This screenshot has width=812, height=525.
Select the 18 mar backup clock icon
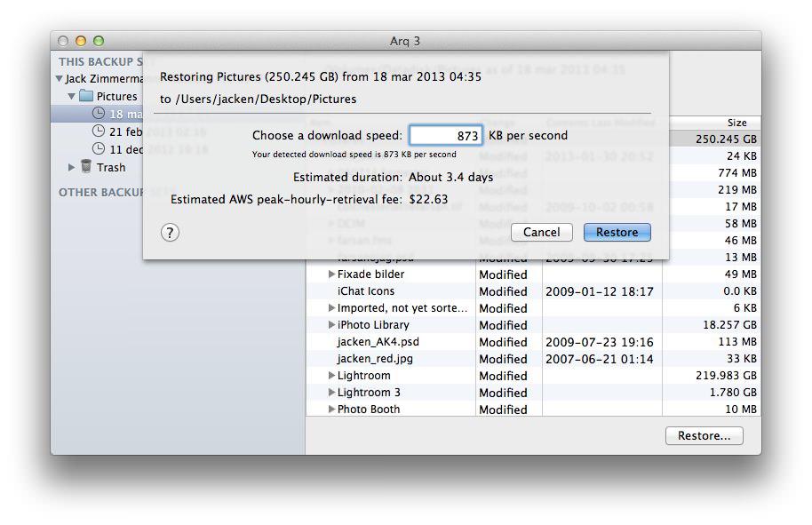click(x=99, y=113)
